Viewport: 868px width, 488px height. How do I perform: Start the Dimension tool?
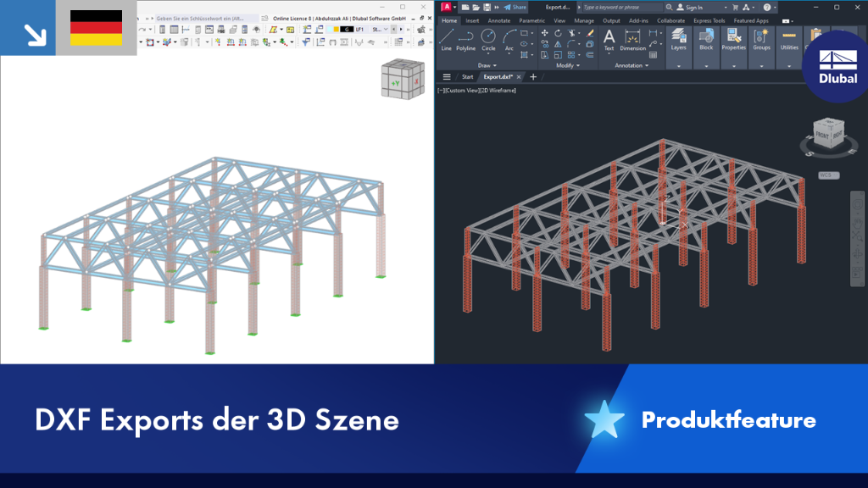click(632, 41)
